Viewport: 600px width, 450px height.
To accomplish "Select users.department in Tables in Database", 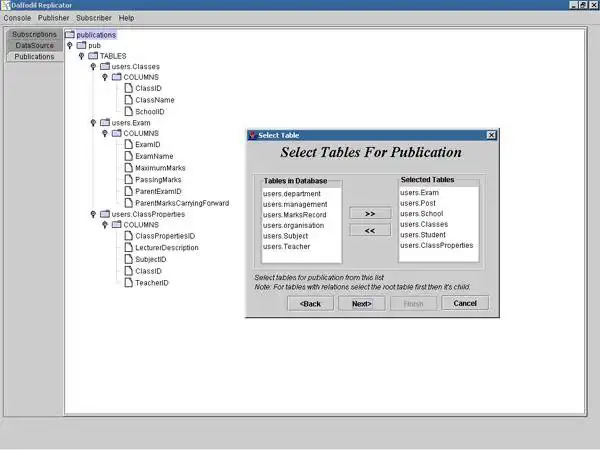I will (x=302, y=194).
